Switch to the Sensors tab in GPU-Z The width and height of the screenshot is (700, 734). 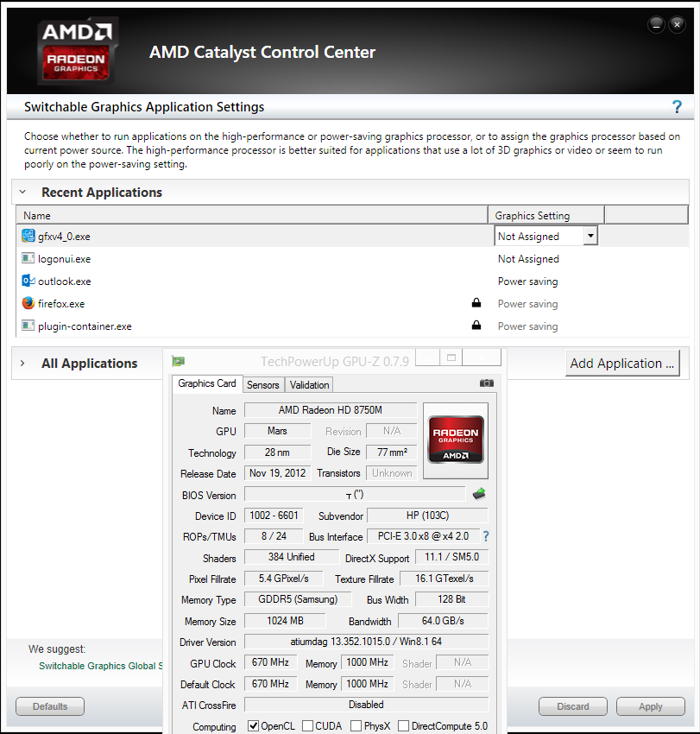coord(263,385)
